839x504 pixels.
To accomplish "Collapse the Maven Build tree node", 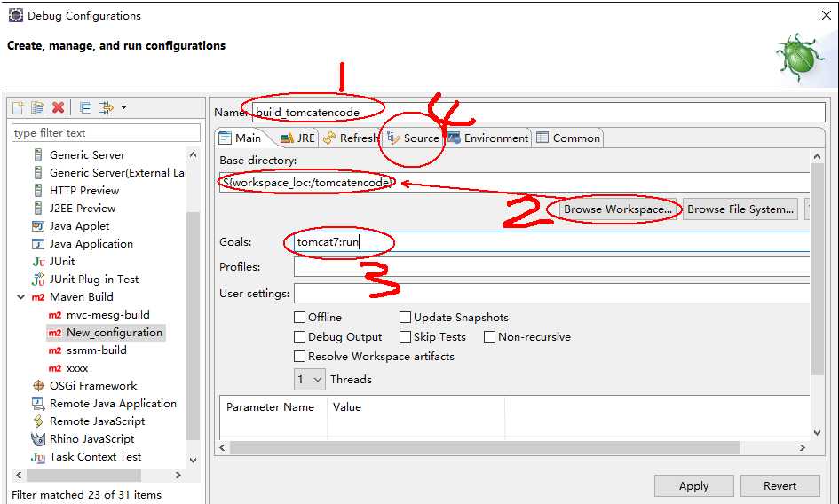I will click(21, 297).
